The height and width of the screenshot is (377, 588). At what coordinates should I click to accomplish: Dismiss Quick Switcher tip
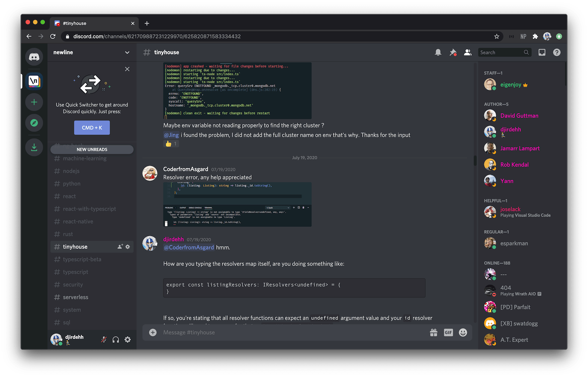(x=127, y=69)
